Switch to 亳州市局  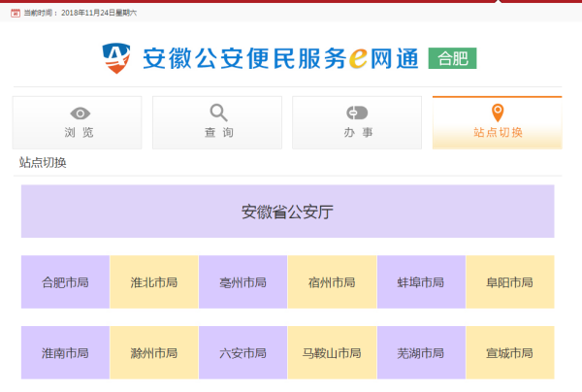click(x=243, y=282)
